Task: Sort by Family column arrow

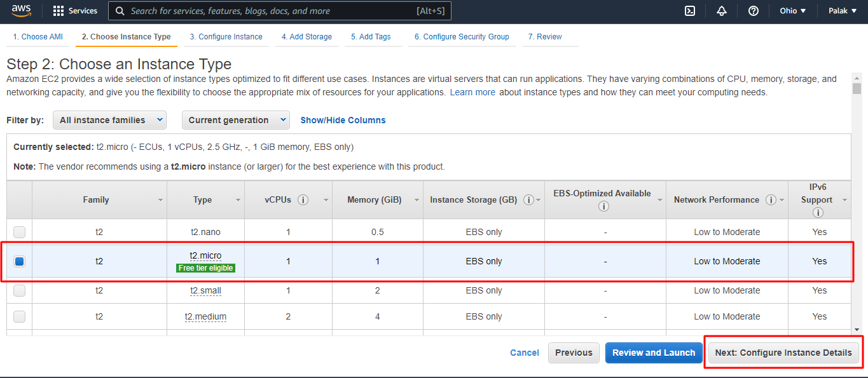Action: point(160,200)
